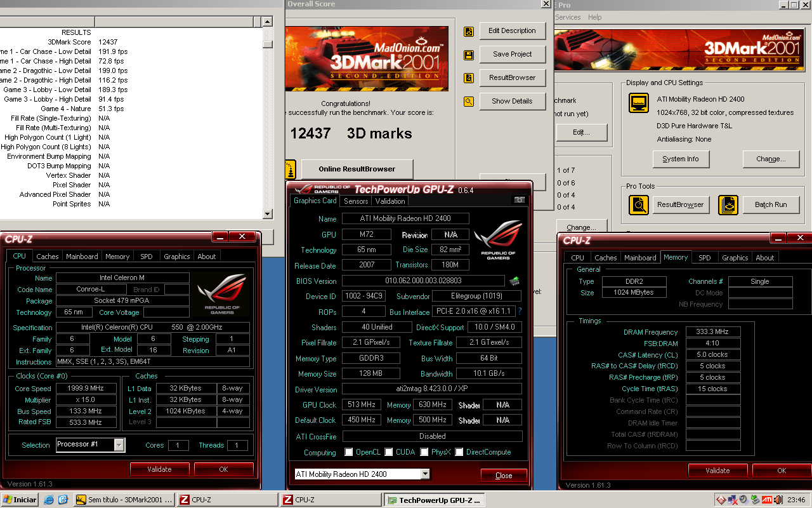Click the Online ResultBrowser button
This screenshot has width=812, height=508.
357,169
